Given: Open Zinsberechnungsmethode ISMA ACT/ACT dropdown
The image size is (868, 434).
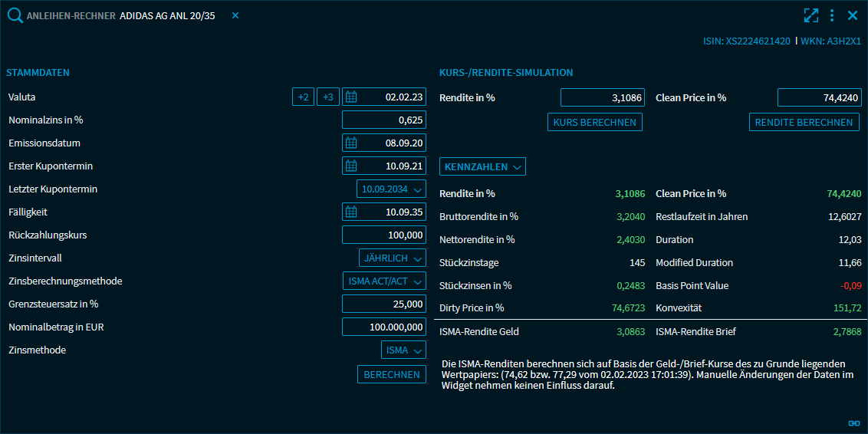Looking at the screenshot, I should (x=384, y=281).
